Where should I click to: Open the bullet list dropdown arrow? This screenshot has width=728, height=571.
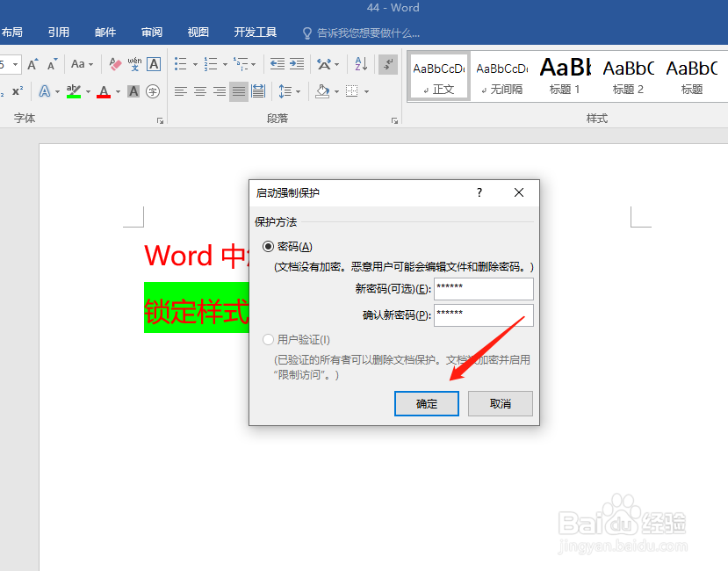click(x=195, y=64)
